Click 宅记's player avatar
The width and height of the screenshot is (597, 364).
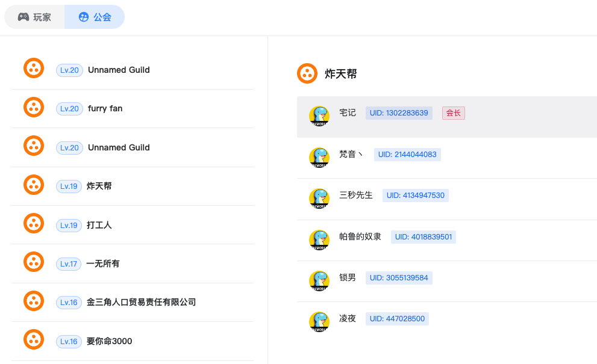pos(319,116)
